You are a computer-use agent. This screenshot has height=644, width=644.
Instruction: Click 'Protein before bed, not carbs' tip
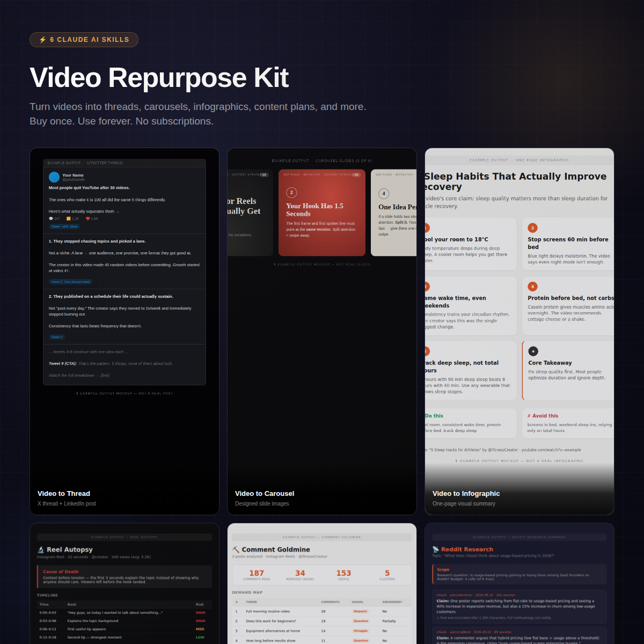click(x=568, y=306)
